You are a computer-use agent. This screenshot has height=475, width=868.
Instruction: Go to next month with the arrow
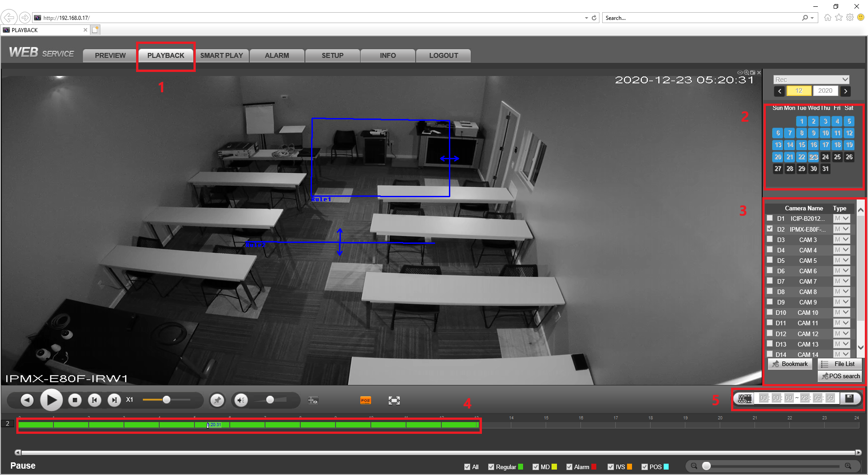[x=845, y=91]
